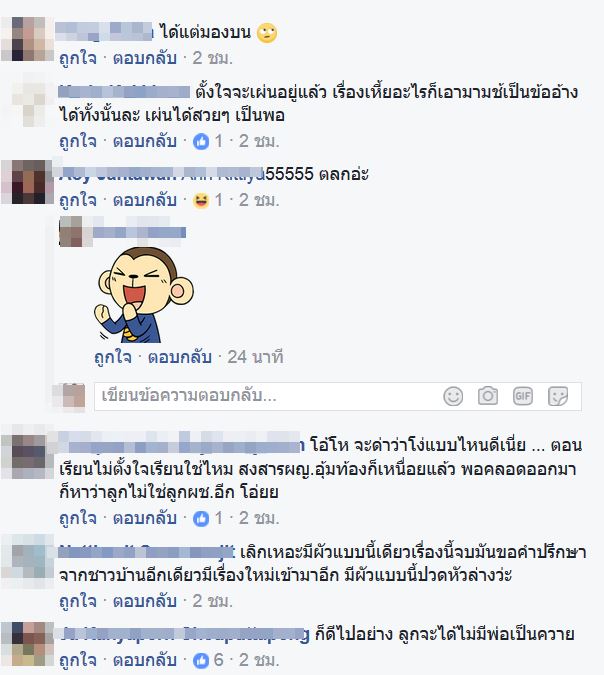Open the sticker picker in reply box
The width and height of the screenshot is (604, 675).
(x=558, y=396)
